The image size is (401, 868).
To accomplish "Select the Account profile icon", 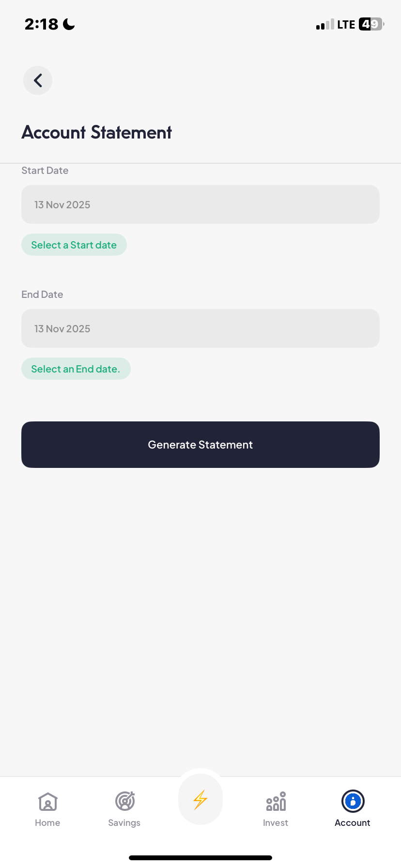I will tap(353, 801).
